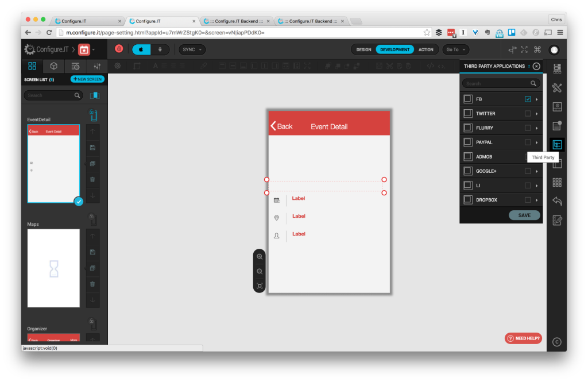Click the fit-to-screen icon below zoom out
This screenshot has height=382, width=588.
(x=260, y=285)
